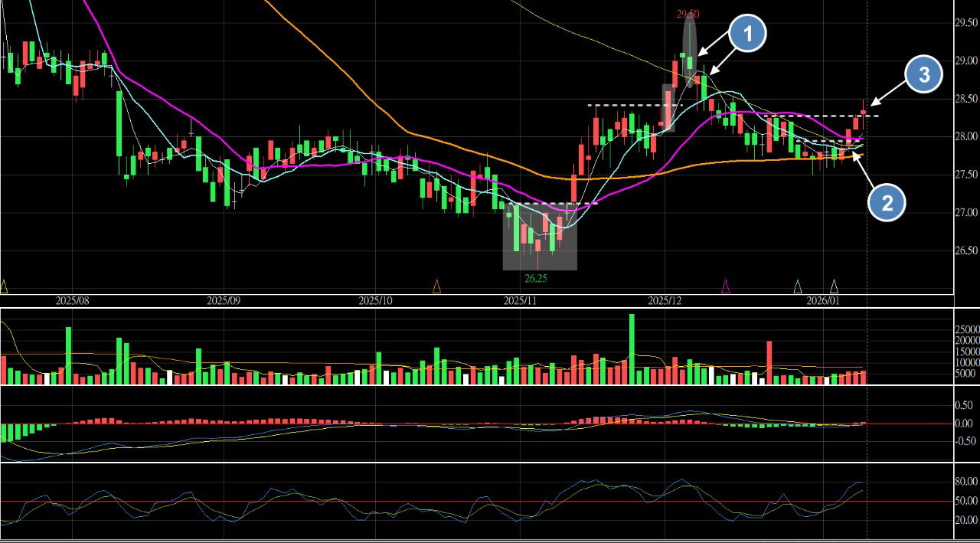The image size is (980, 543).
Task: Click the numbered circle annotation 1
Action: 747,34
